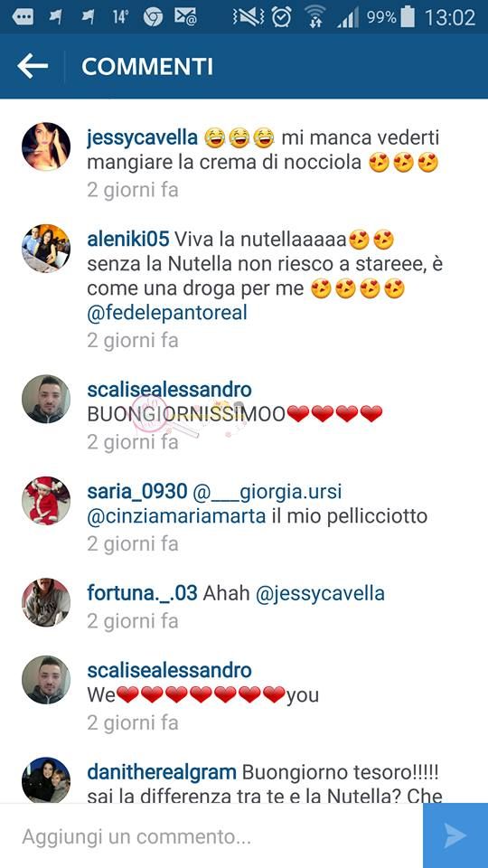This screenshot has height=868, width=488.
Task: Tap the Wi-Fi signal icon in status bar
Action: (x=314, y=17)
